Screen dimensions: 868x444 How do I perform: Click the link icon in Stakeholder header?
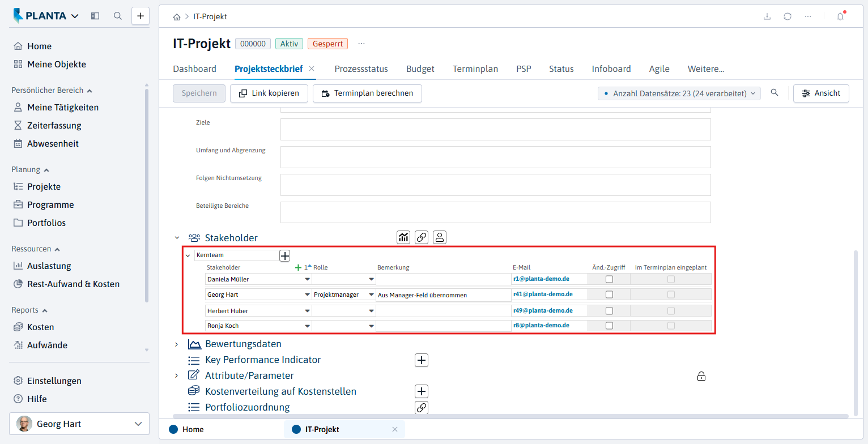[422, 237]
